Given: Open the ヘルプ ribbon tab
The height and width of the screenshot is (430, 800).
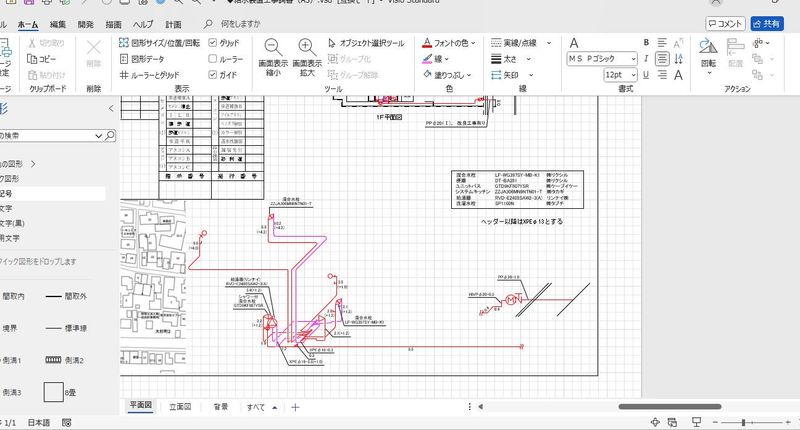Looking at the screenshot, I should click(143, 24).
